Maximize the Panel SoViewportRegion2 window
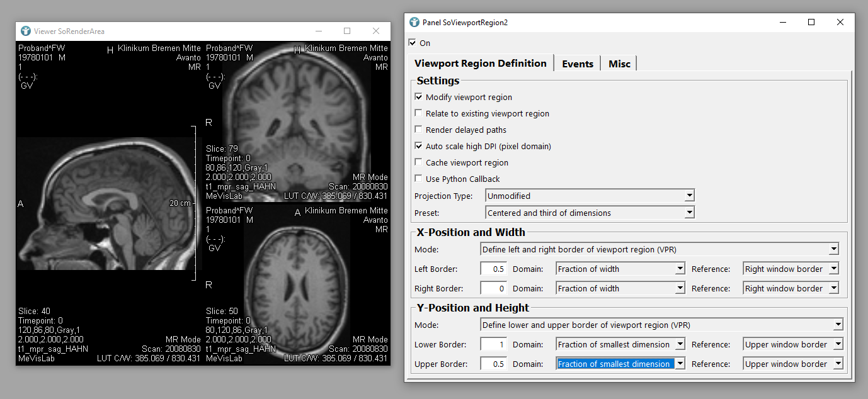This screenshot has width=868, height=399. (811, 22)
